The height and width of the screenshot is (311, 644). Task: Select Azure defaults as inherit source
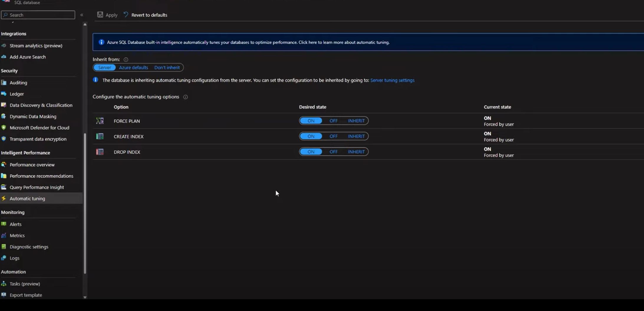click(134, 67)
